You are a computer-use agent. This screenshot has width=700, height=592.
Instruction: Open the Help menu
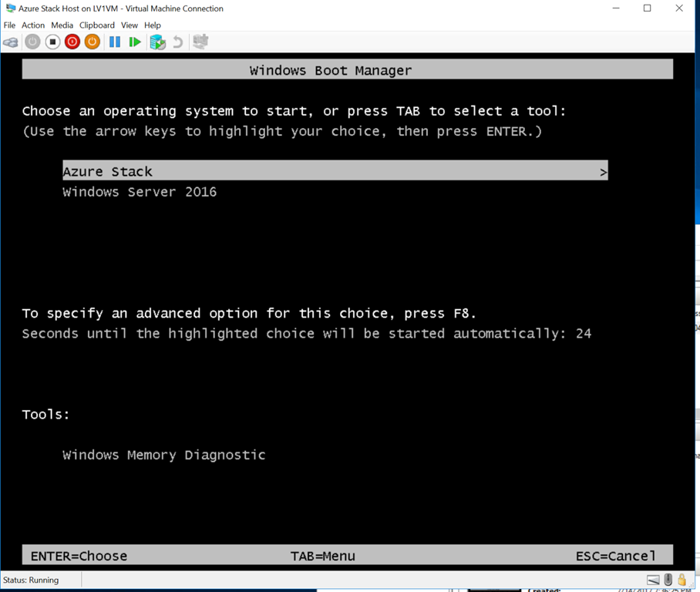[x=152, y=25]
